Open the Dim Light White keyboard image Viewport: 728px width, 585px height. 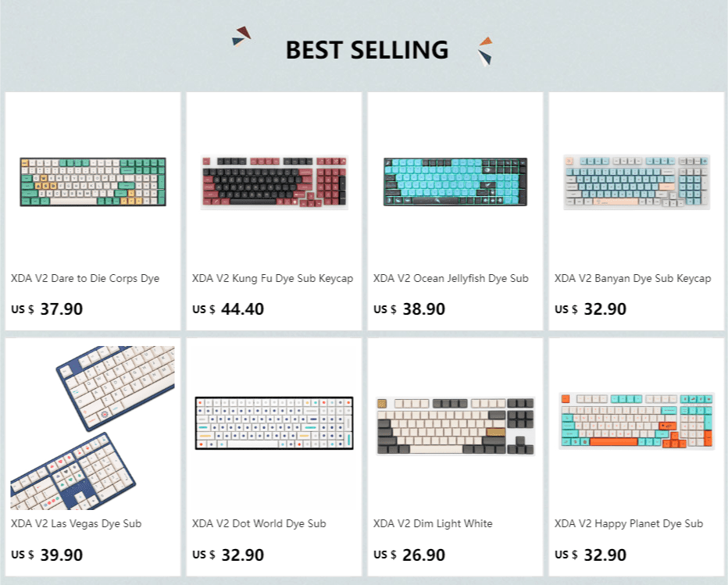tap(455, 426)
